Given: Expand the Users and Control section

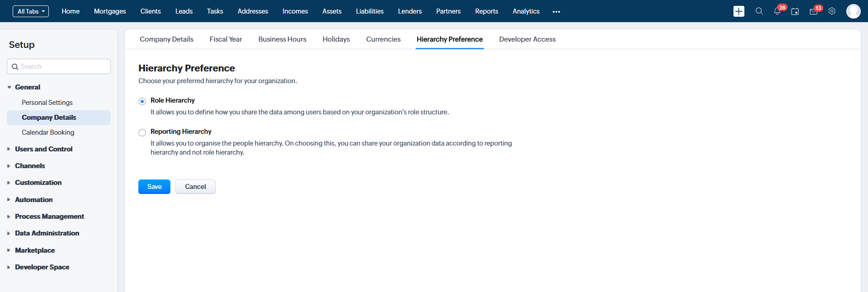Looking at the screenshot, I should coord(43,149).
